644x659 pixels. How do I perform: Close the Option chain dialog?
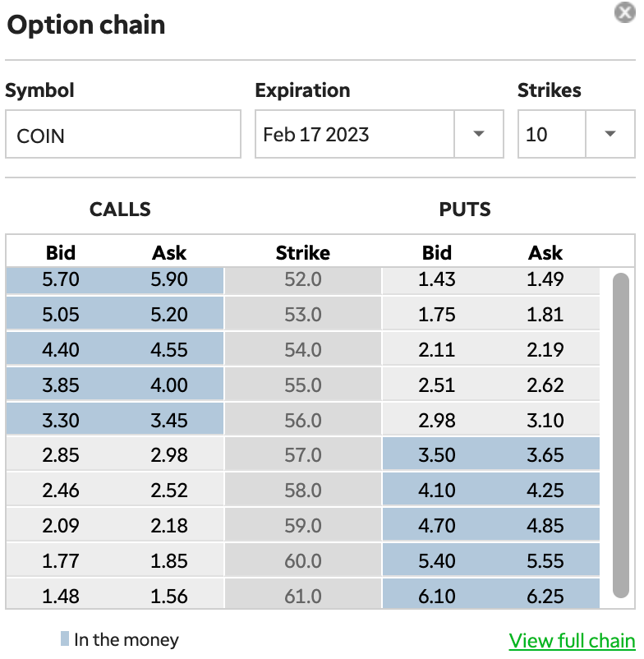coord(624,13)
